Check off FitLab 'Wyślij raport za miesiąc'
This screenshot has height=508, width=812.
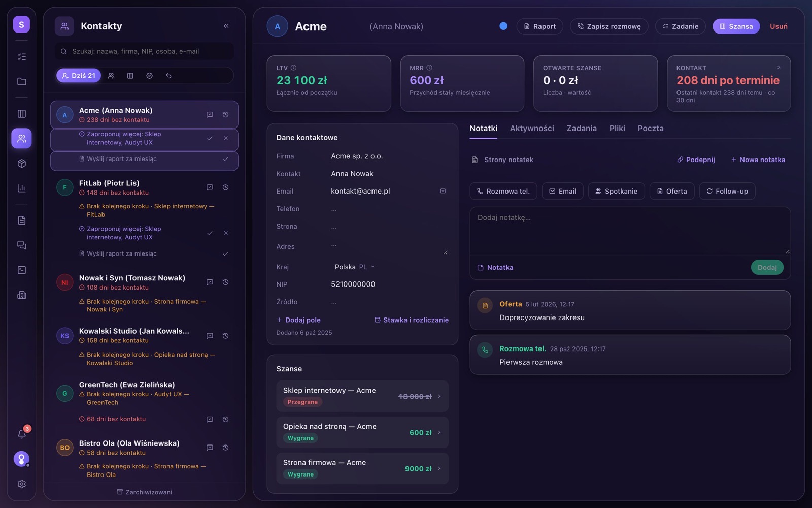[x=225, y=253]
